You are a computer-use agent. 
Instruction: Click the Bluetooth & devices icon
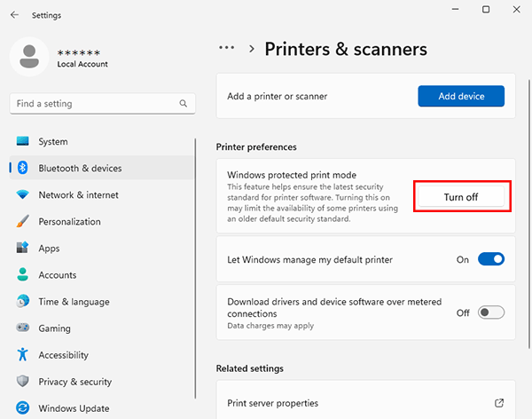(x=23, y=169)
